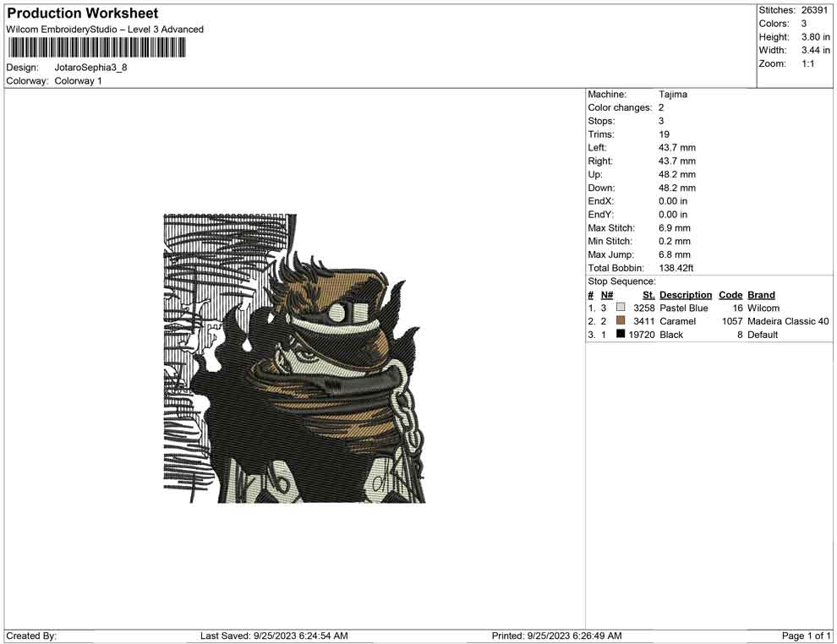Select the Max Stitch value '6.9 mm'
This screenshot has height=644, width=837.
[x=674, y=228]
